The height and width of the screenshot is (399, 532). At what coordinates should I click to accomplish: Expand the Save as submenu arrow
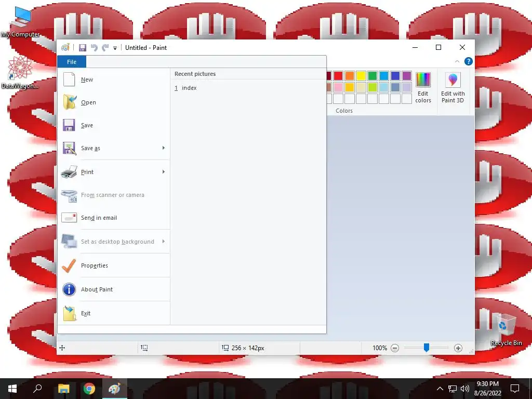point(164,148)
